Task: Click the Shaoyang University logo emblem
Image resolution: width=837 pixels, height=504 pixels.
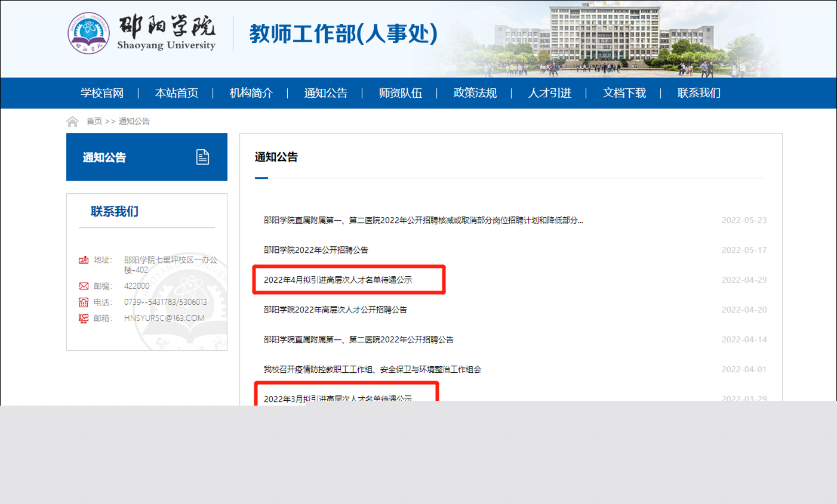Action: pyautogui.click(x=88, y=33)
